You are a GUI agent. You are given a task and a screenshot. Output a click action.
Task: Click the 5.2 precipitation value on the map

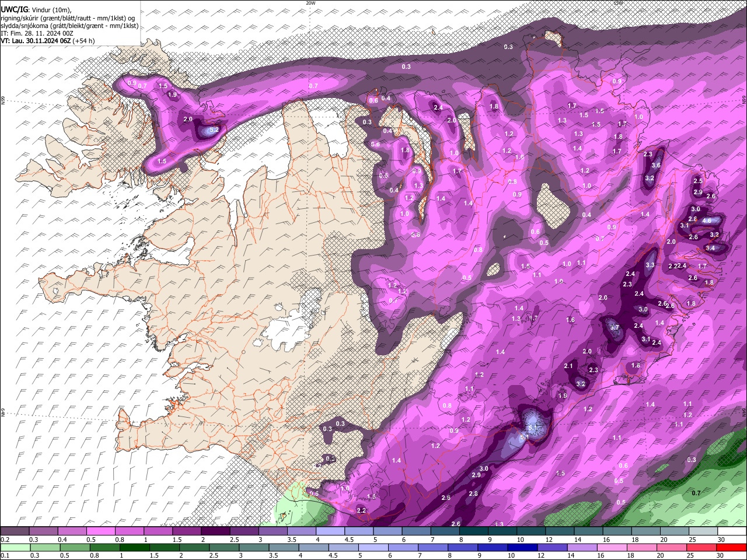214,129
